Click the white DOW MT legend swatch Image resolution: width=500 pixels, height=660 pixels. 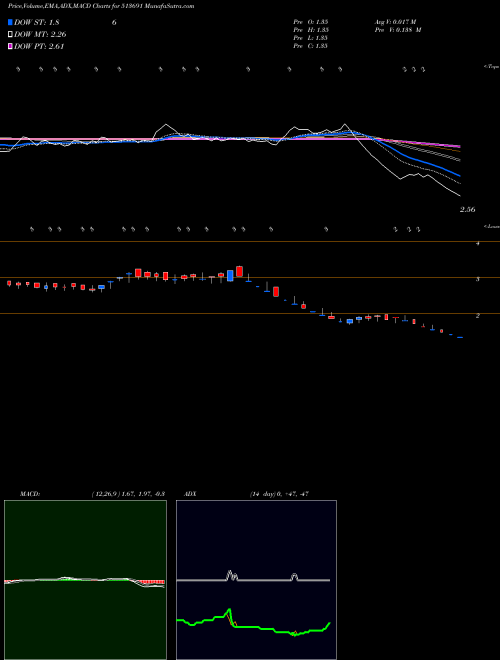pos(11,35)
